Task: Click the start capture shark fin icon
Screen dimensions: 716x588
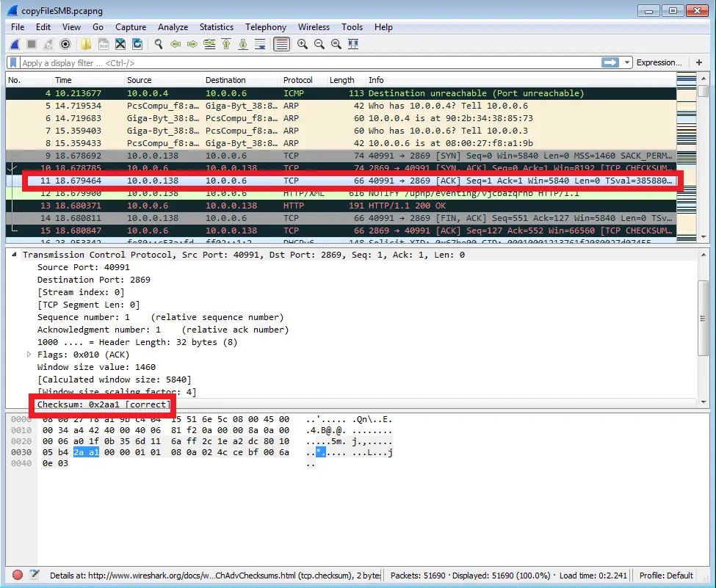Action: (x=15, y=44)
